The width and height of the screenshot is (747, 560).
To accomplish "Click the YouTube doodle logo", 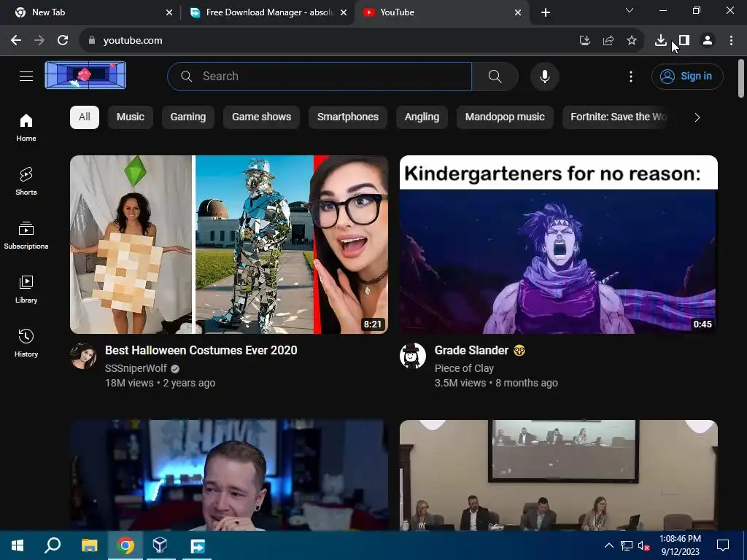I will click(85, 75).
